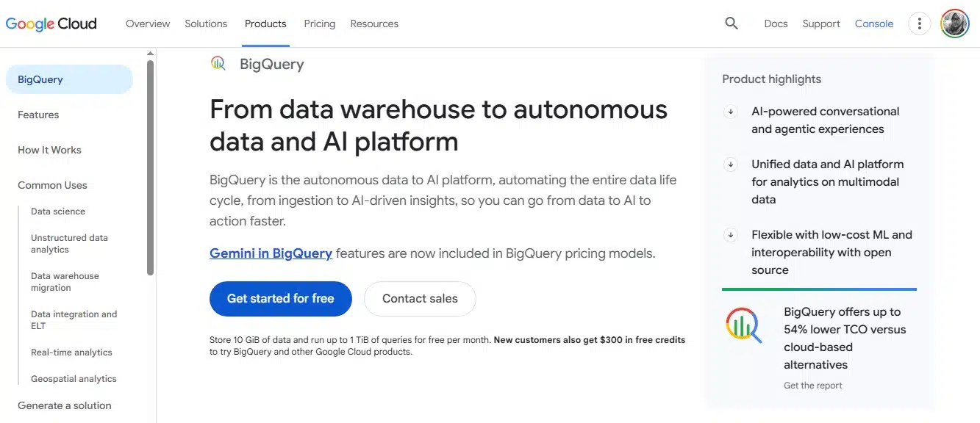980x423 pixels.
Task: Go to Docs link in header
Action: tap(776, 23)
